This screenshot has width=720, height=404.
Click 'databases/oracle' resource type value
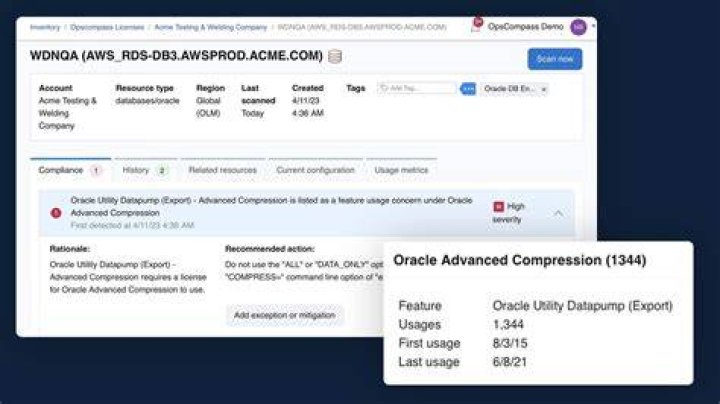(147, 101)
